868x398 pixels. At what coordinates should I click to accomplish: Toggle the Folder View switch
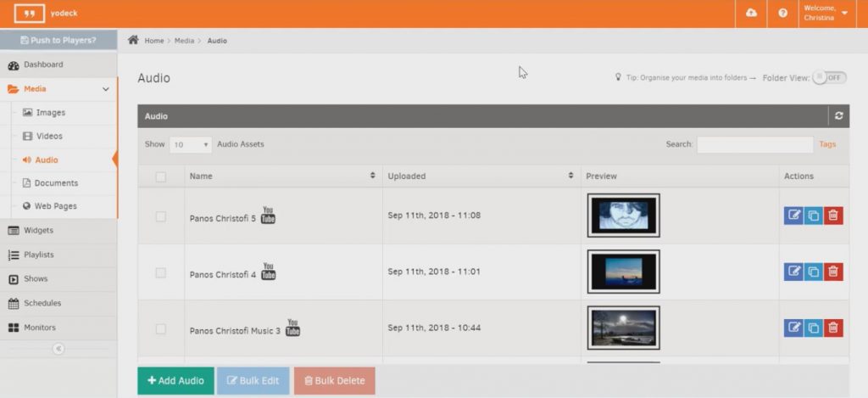829,77
